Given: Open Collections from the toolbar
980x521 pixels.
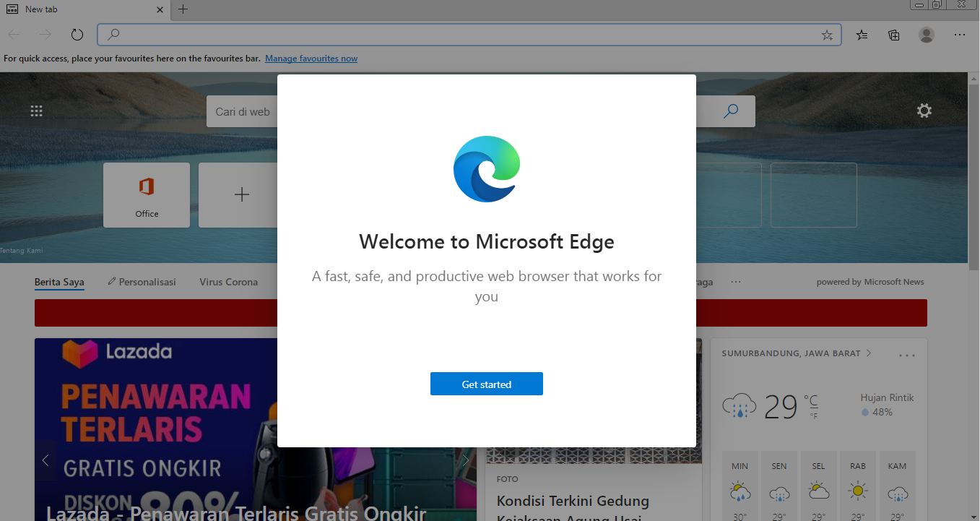Looking at the screenshot, I should 893,34.
